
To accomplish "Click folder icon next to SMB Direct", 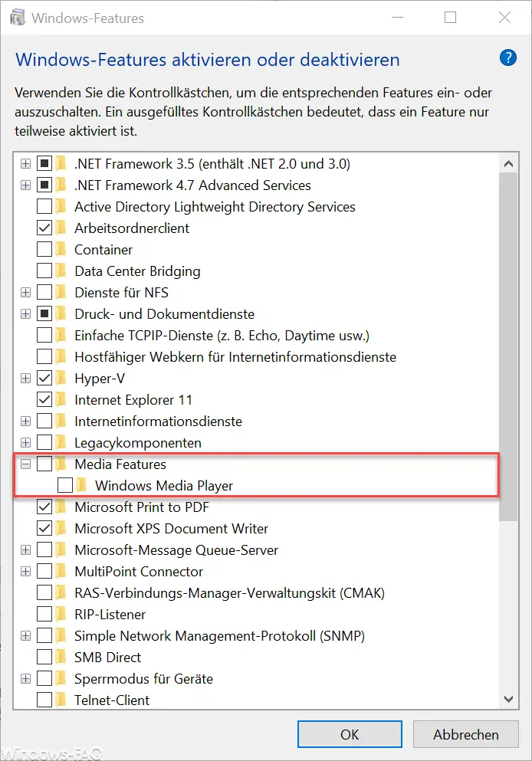I will pos(61,657).
